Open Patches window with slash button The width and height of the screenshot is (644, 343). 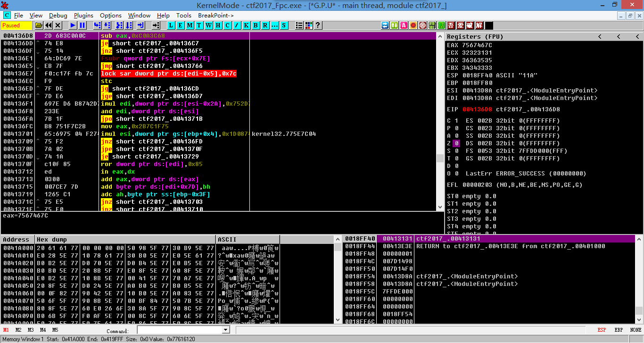[236, 25]
